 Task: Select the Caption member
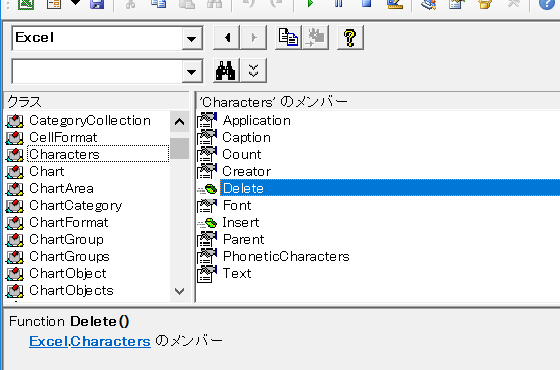pyautogui.click(x=246, y=138)
